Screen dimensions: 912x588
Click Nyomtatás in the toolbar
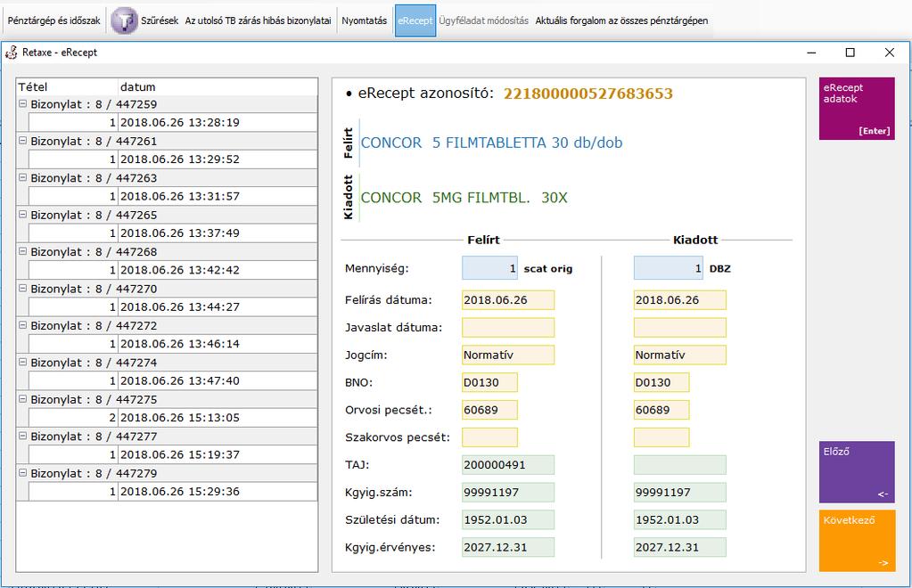(364, 20)
